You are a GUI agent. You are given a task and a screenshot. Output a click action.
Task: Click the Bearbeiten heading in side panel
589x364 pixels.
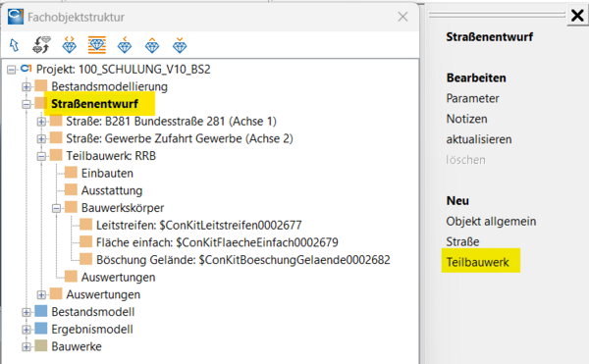[476, 78]
